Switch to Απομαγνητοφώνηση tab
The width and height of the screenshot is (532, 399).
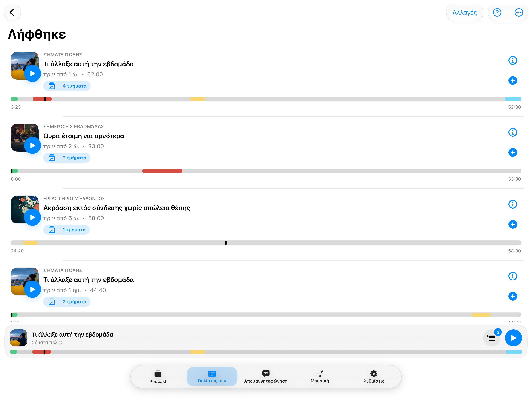[x=266, y=377]
